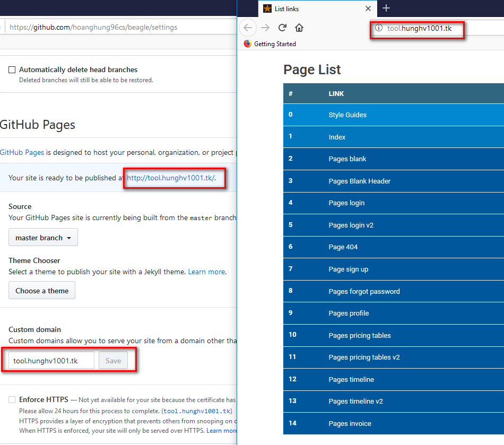Open the Pages timeline link
Viewport: 504px width, 445px height.
point(351,379)
